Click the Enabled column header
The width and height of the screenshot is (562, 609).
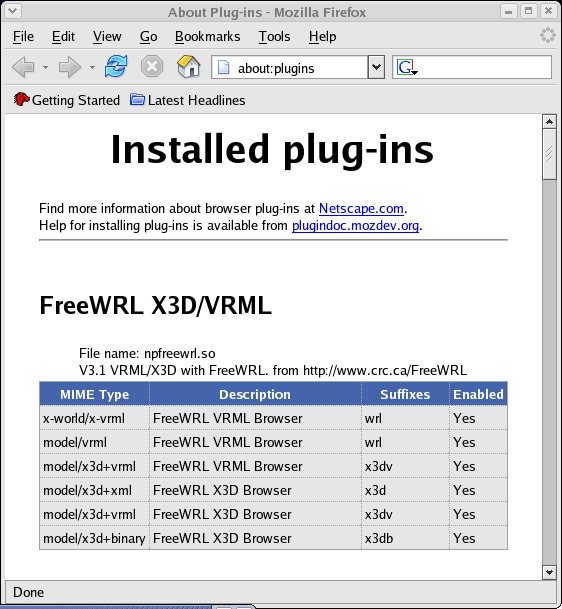click(x=478, y=394)
